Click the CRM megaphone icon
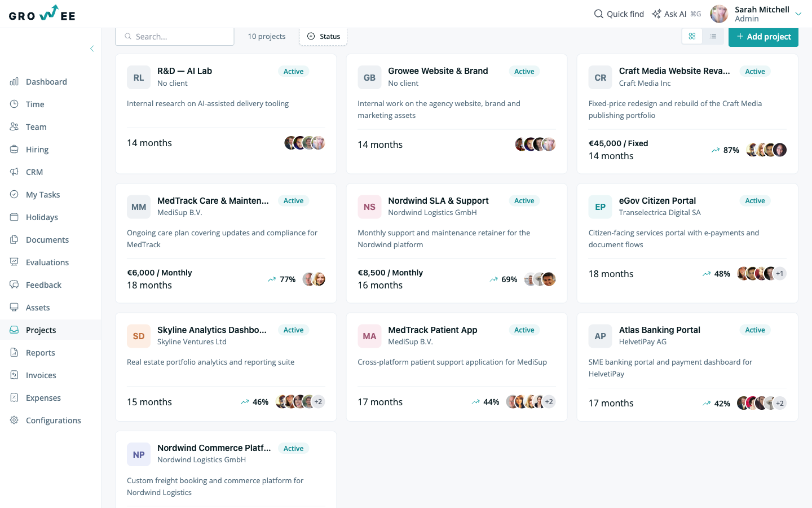Screen dimensions: 812x508 coord(14,172)
